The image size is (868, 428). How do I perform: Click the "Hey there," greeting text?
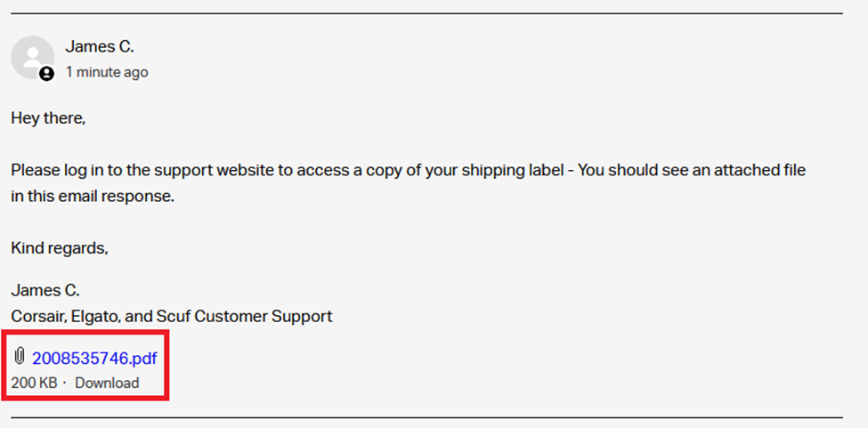coord(48,118)
